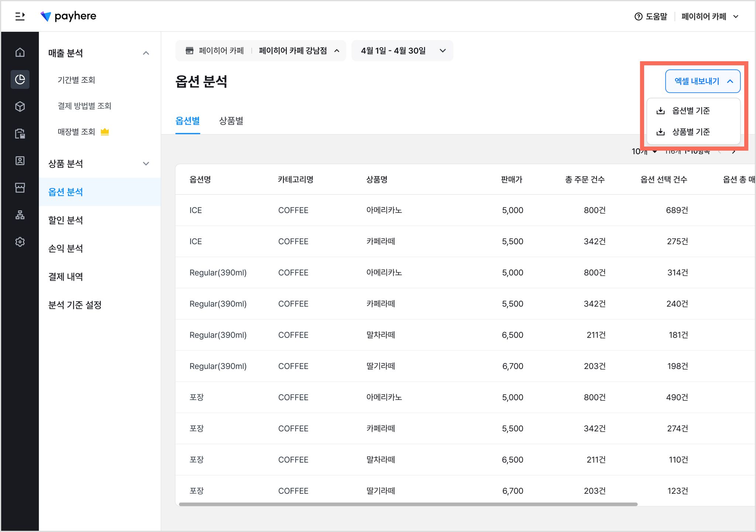The width and height of the screenshot is (756, 532).
Task: Open the 페이히어 카페 강남점 store selector
Action: click(x=261, y=51)
